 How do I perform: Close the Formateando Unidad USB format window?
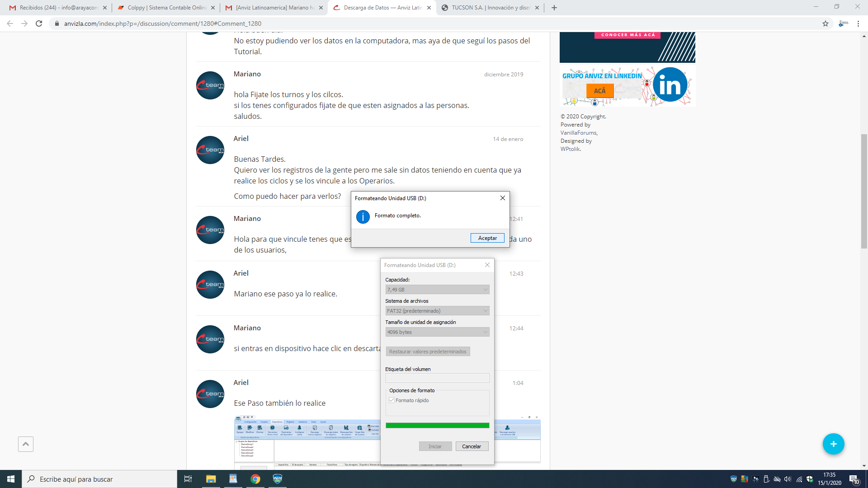tap(487, 265)
